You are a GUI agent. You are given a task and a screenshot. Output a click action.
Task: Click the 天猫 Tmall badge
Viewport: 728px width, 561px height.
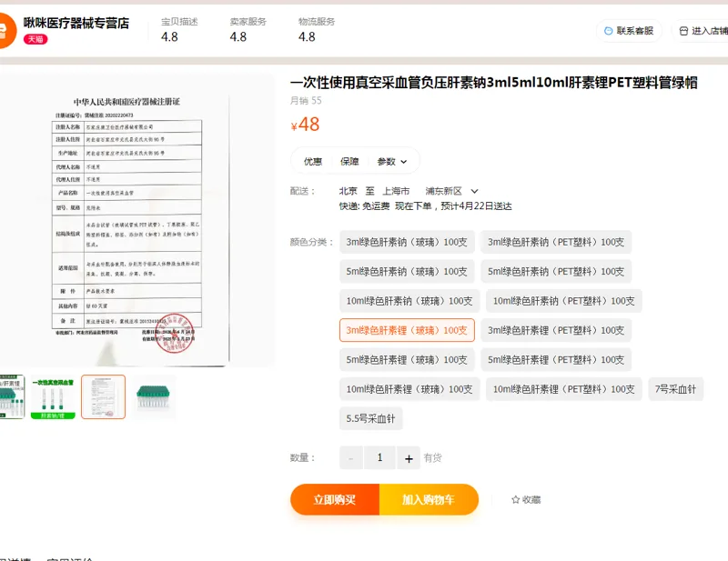point(35,39)
